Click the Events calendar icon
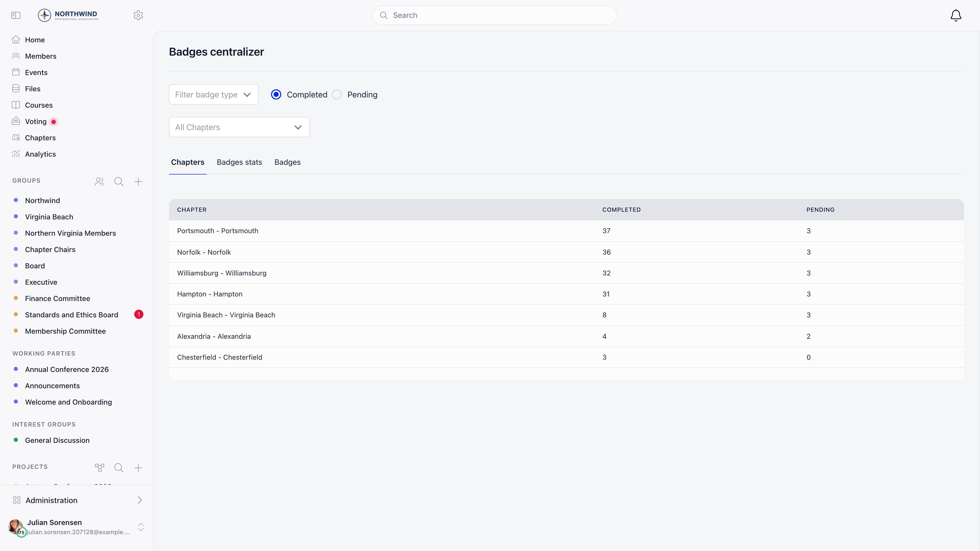Viewport: 980px width, 551px height. tap(16, 72)
